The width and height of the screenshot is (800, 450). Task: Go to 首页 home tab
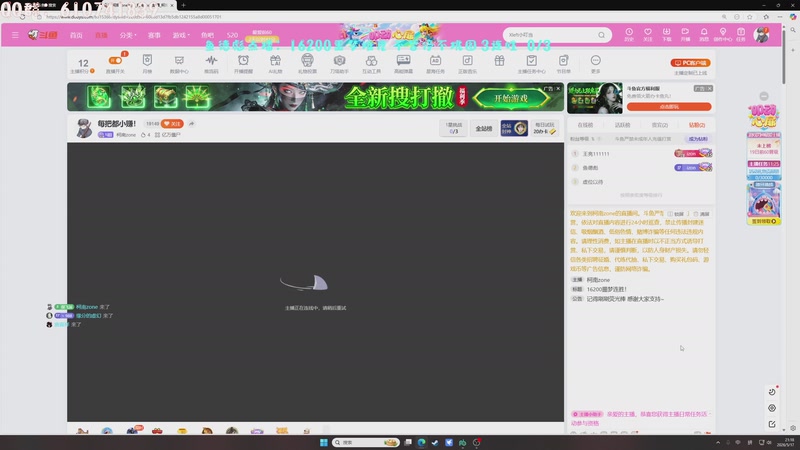point(76,35)
